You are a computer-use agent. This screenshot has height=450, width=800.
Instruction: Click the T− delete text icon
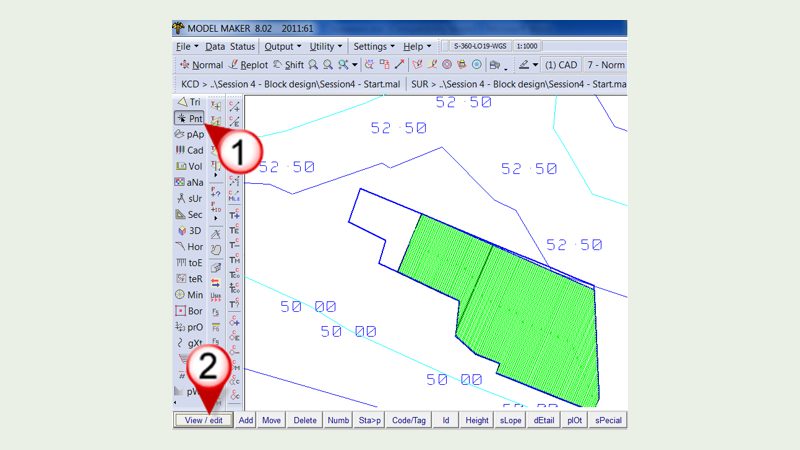click(x=234, y=245)
